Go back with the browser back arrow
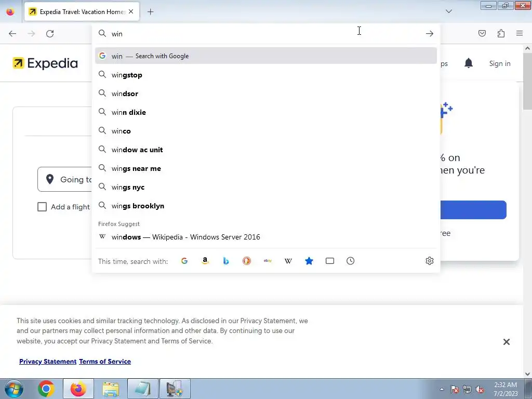The width and height of the screenshot is (532, 399). [x=12, y=34]
